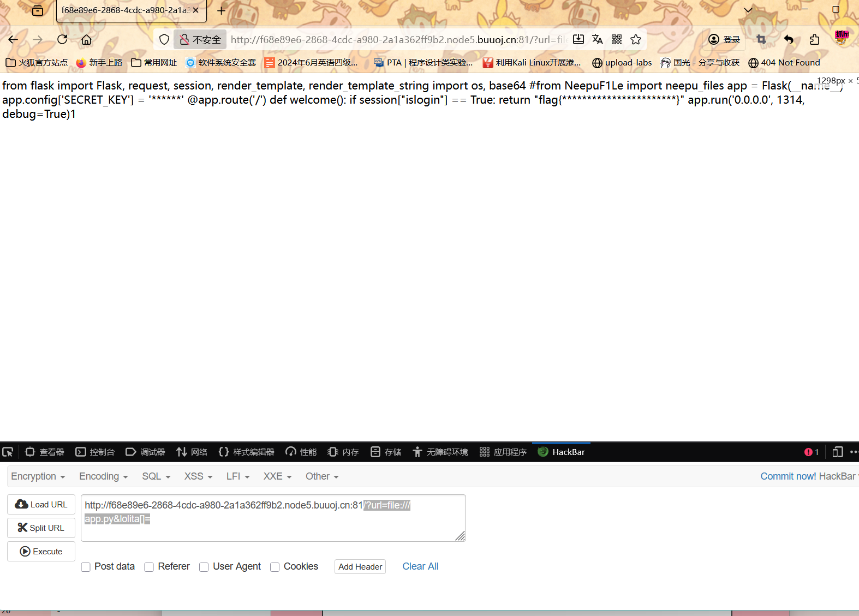Open the SQL dropdown menu

156,476
